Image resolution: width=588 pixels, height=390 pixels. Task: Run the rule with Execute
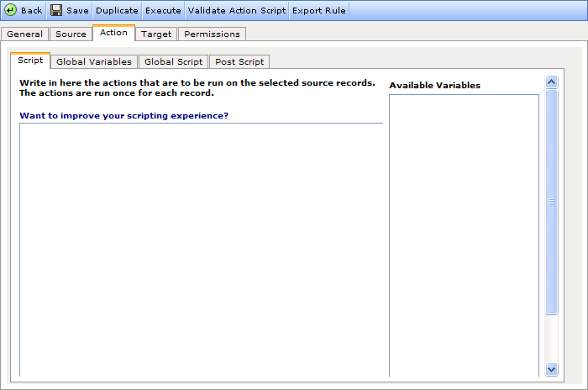point(162,11)
